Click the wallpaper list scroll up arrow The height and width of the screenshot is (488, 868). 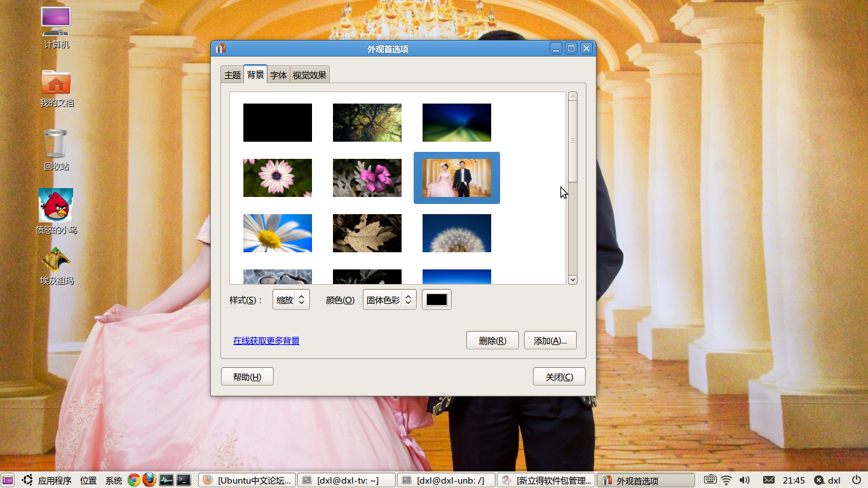[x=573, y=97]
